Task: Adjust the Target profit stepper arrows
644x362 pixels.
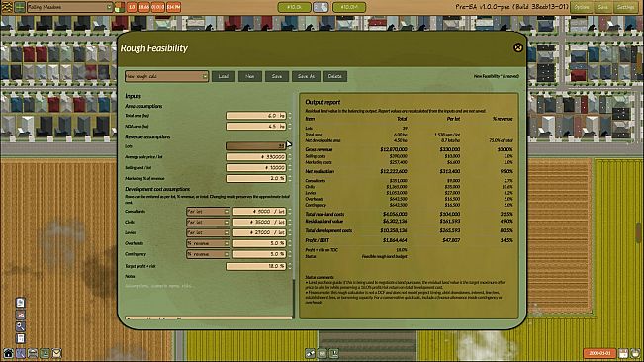Action: [290, 266]
